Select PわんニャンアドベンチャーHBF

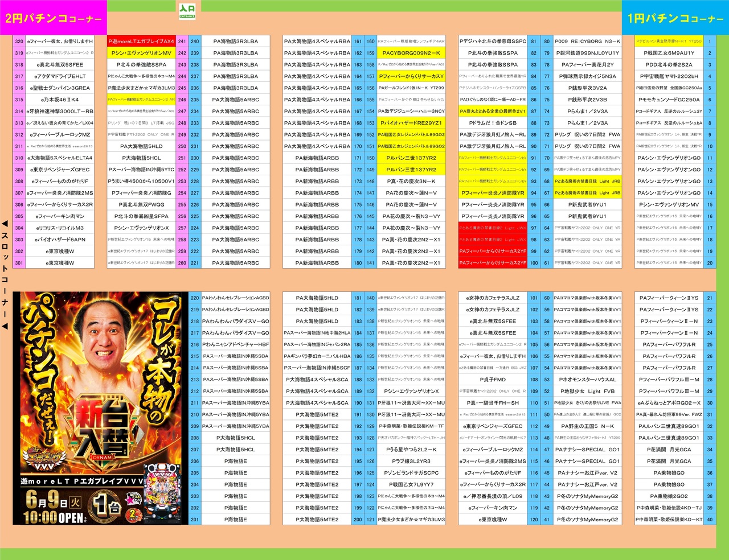[235, 345]
